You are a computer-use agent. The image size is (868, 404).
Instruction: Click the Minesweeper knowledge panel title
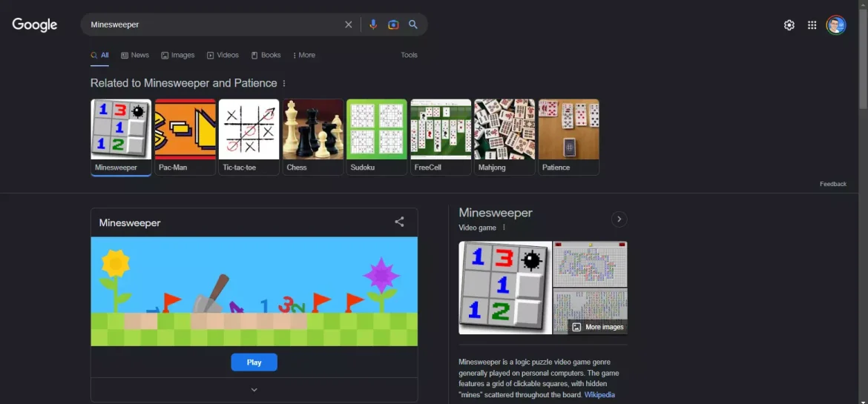pyautogui.click(x=496, y=213)
